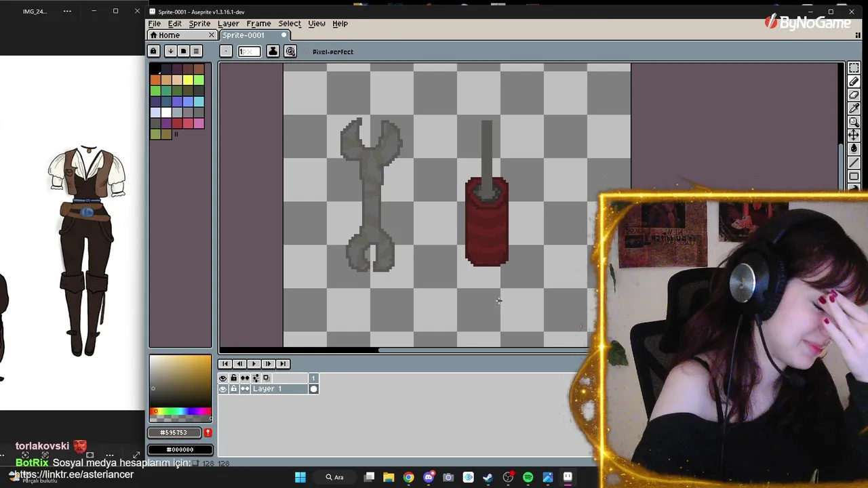Click the palette lock edit-mode button
The height and width of the screenshot is (488, 868).
pos(153,51)
